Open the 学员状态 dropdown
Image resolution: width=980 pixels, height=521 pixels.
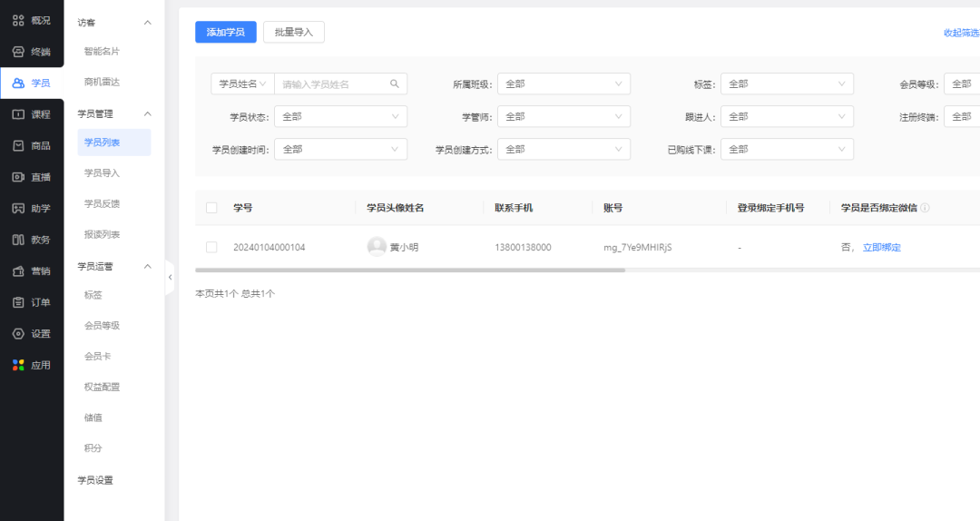click(x=340, y=116)
